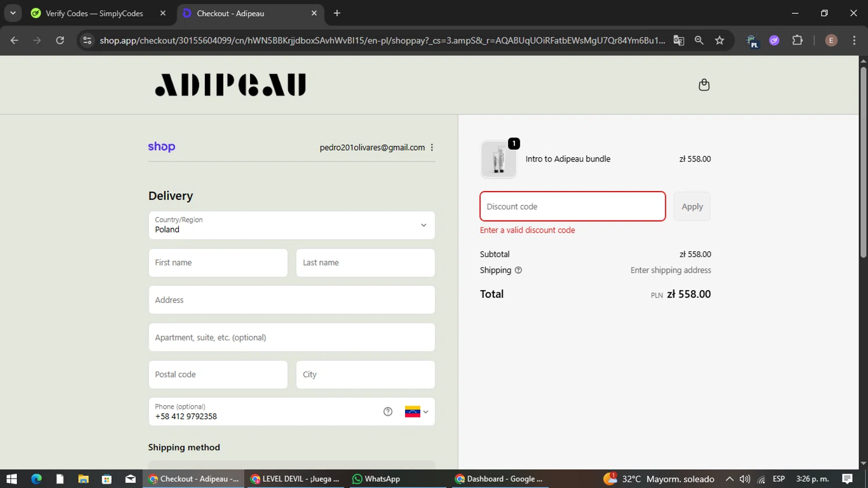Click the Address field

point(292,300)
